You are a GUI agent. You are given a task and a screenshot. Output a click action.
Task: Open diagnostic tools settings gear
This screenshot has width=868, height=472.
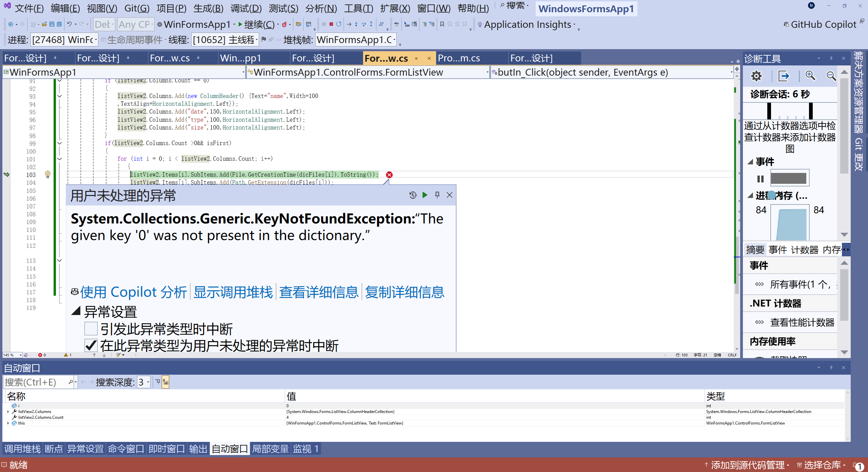[756, 76]
